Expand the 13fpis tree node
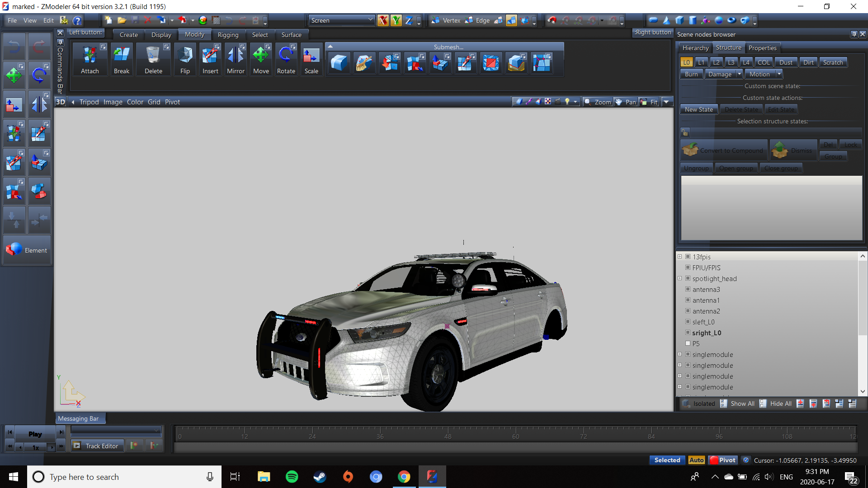The height and width of the screenshot is (488, 868). click(x=679, y=257)
